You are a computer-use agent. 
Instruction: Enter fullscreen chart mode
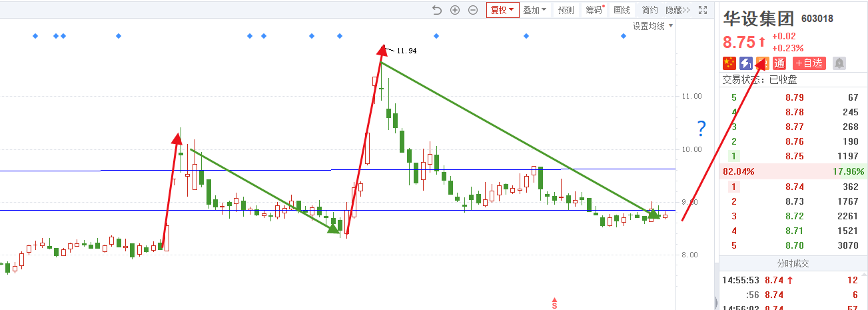coord(702,10)
